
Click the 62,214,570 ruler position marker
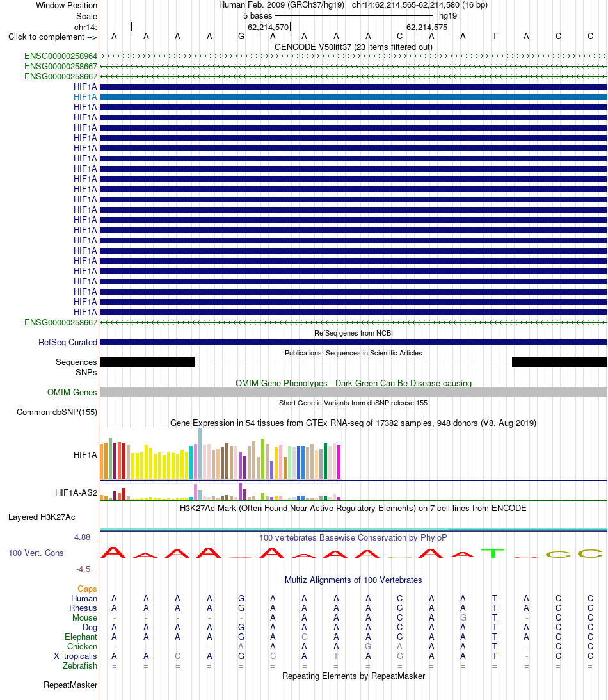tap(268, 28)
